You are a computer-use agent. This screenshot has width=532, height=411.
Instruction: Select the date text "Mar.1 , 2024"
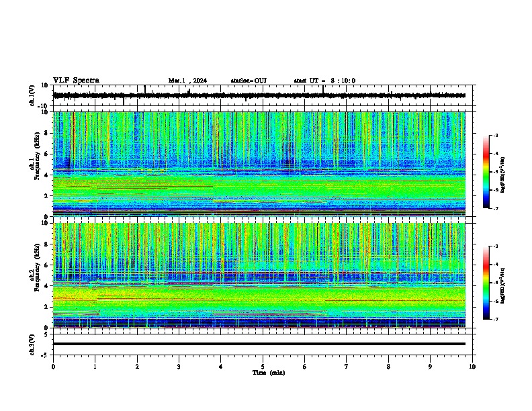[187, 81]
